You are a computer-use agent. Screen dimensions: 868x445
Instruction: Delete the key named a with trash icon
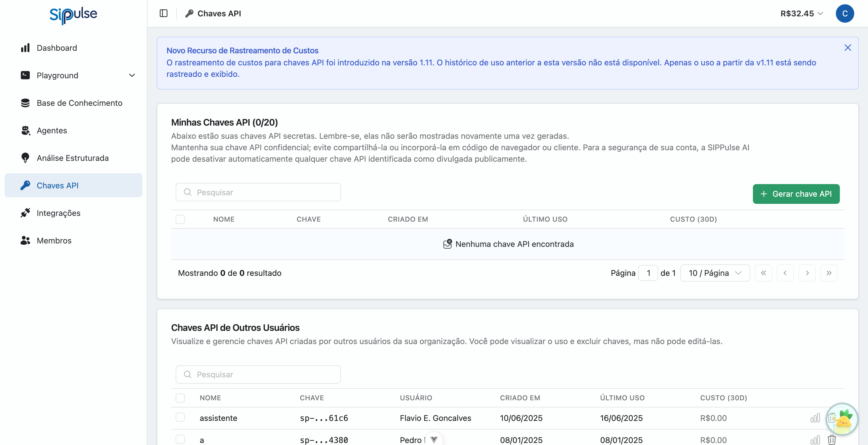coord(832,440)
